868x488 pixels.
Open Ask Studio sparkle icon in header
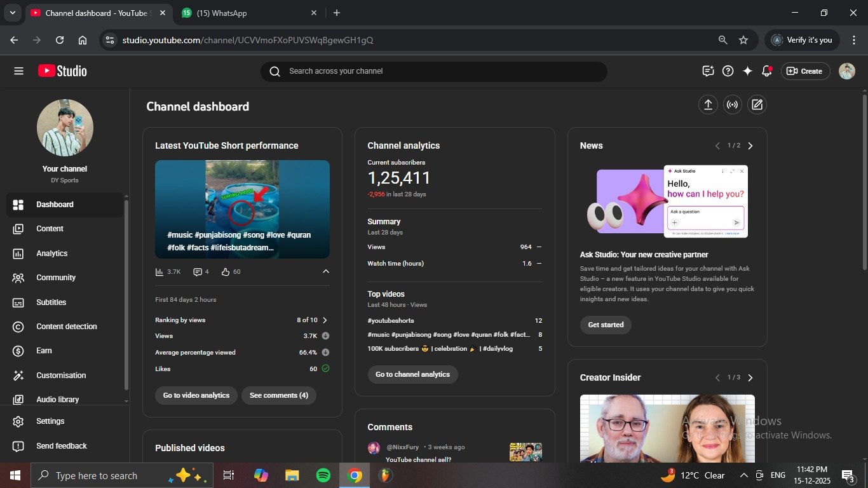pos(747,71)
